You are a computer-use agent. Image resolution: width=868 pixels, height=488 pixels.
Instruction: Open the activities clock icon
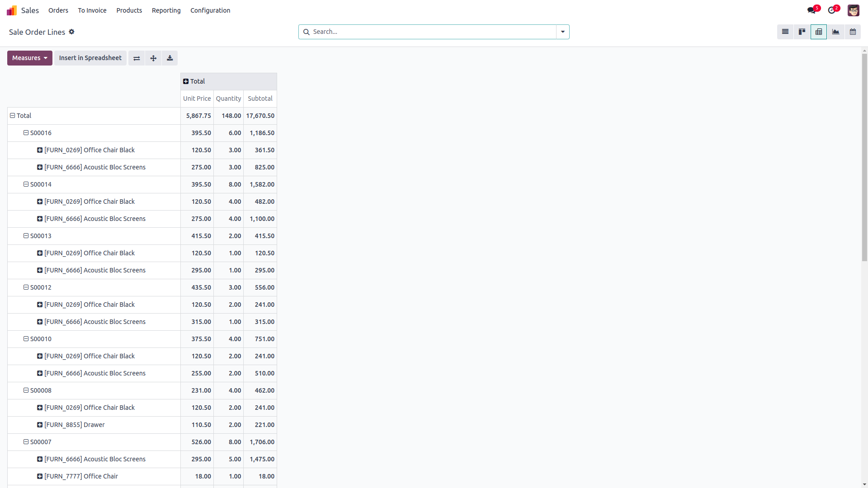(831, 10)
